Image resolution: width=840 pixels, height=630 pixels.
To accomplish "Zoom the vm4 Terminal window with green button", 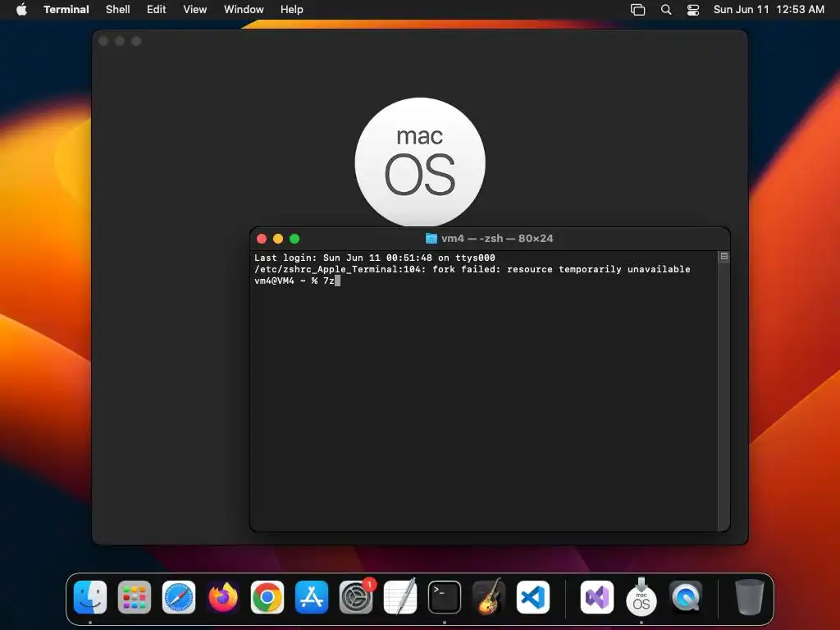I will [294, 239].
